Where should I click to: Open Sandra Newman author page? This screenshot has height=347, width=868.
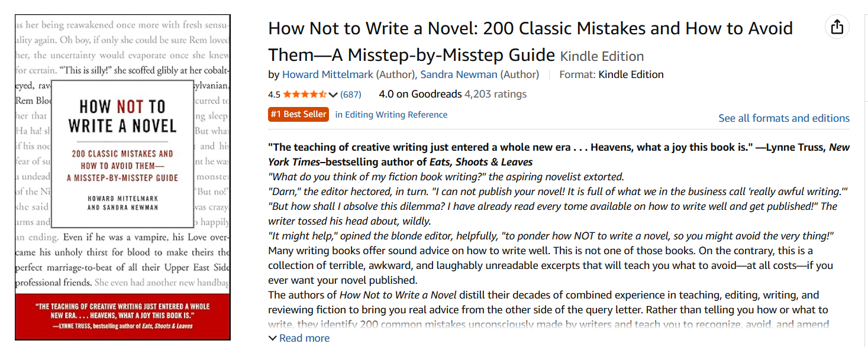tap(459, 74)
